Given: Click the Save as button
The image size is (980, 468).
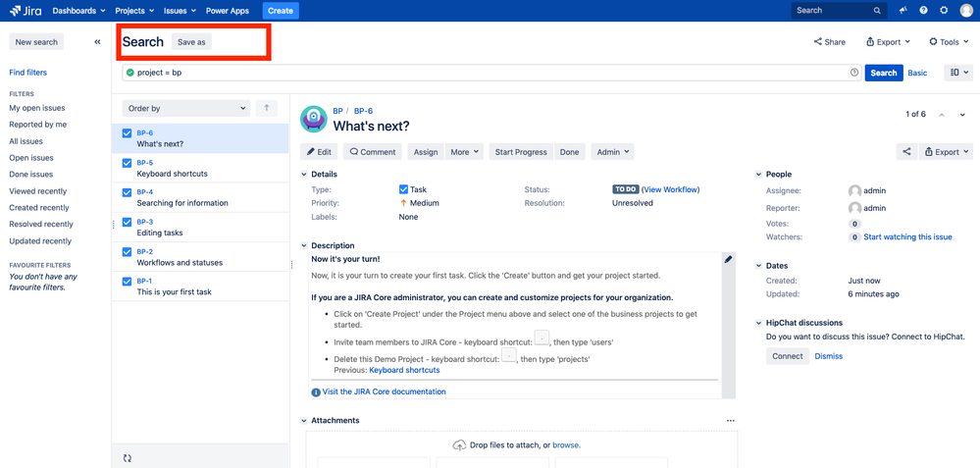Looking at the screenshot, I should (191, 42).
